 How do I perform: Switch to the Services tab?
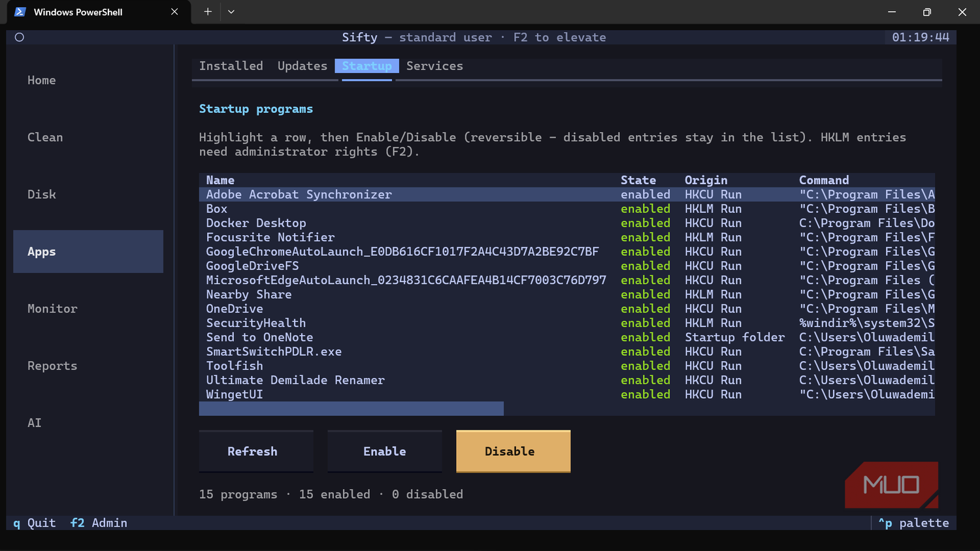434,66
